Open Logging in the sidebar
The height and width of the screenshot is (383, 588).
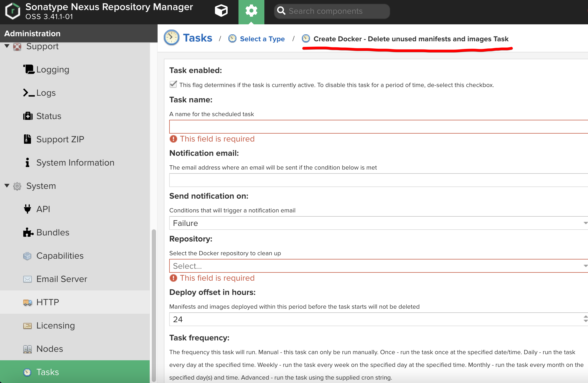coord(75,70)
